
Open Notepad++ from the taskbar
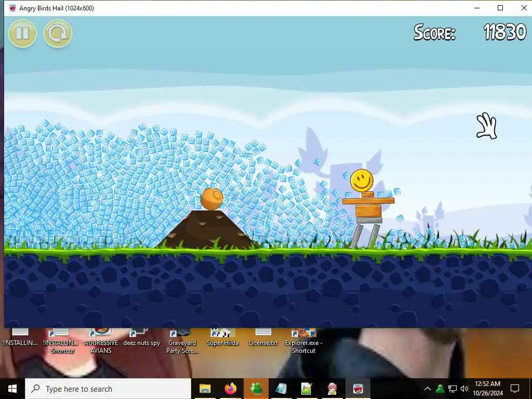coord(307,389)
